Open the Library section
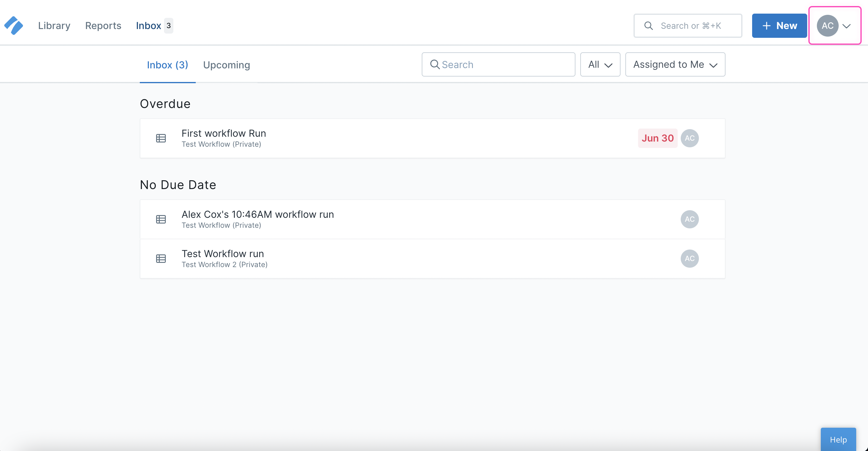 pyautogui.click(x=54, y=25)
